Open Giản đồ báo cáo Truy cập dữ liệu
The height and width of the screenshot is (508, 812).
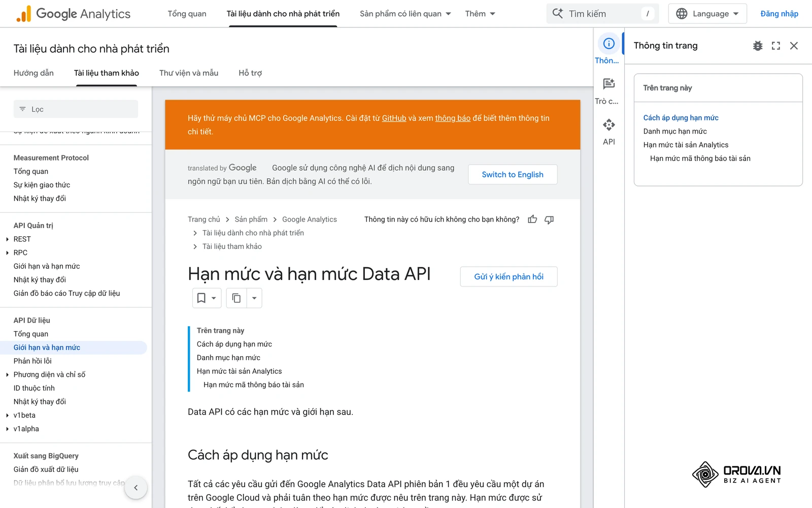pos(66,294)
